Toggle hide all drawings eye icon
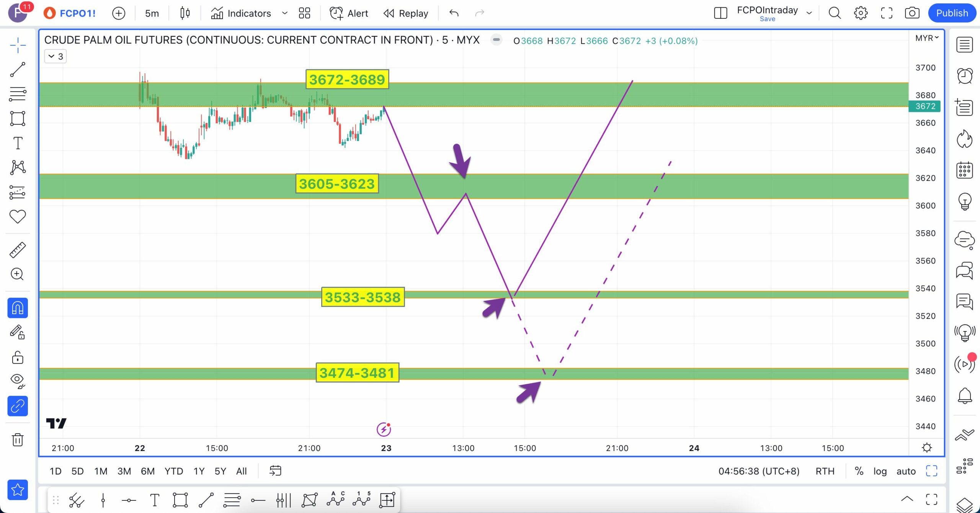 (x=18, y=380)
